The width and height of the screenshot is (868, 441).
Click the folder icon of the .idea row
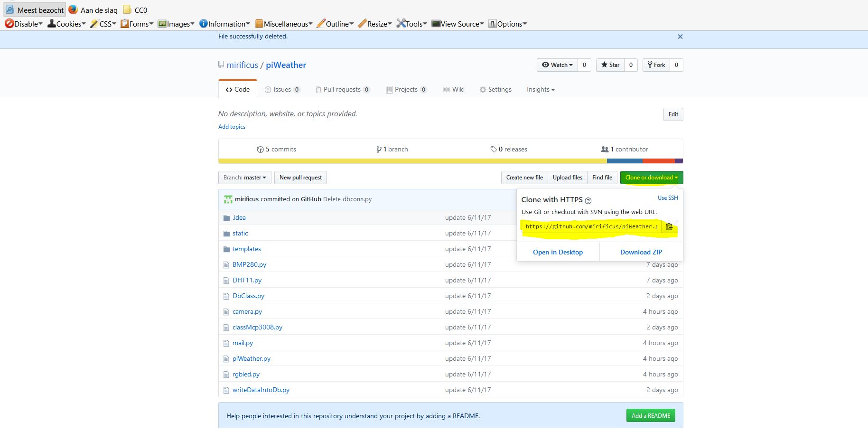coord(226,218)
